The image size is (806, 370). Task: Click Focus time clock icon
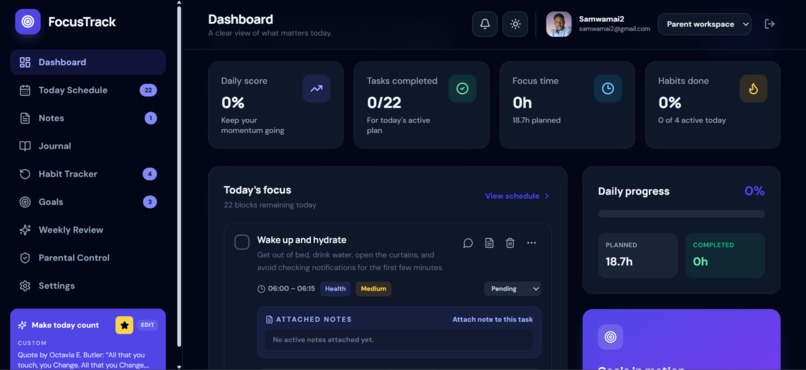pyautogui.click(x=608, y=88)
